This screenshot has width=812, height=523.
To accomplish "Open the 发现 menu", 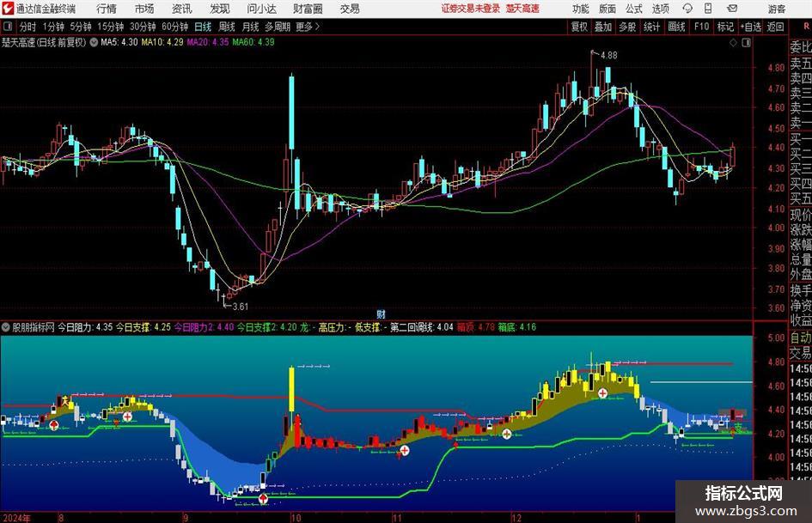I will (220, 9).
